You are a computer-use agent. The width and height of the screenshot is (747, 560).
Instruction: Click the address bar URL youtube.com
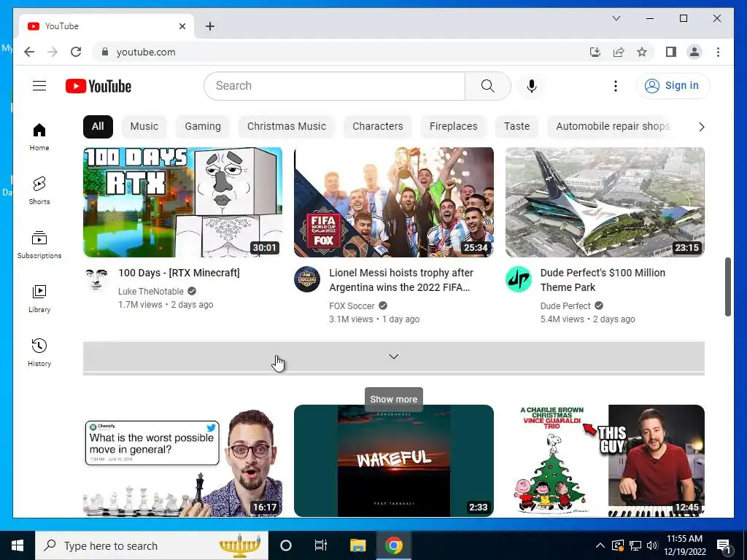pos(146,52)
